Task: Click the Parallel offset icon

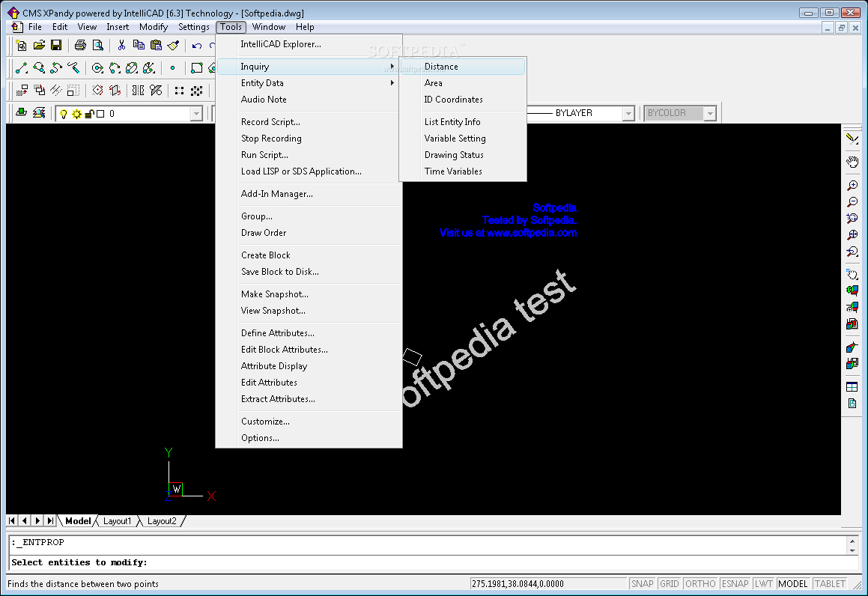Action: pos(56,90)
